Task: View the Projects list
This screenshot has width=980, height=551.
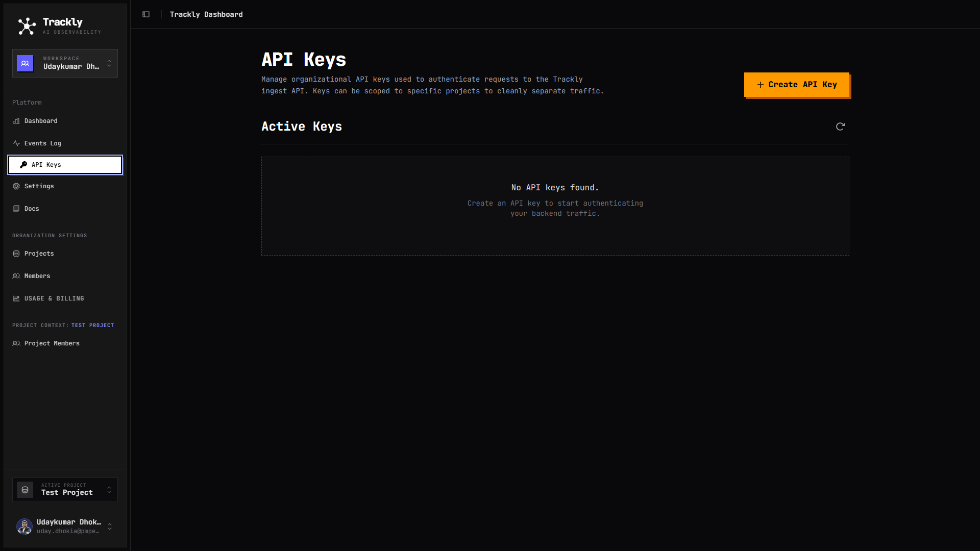Action: [39, 254]
